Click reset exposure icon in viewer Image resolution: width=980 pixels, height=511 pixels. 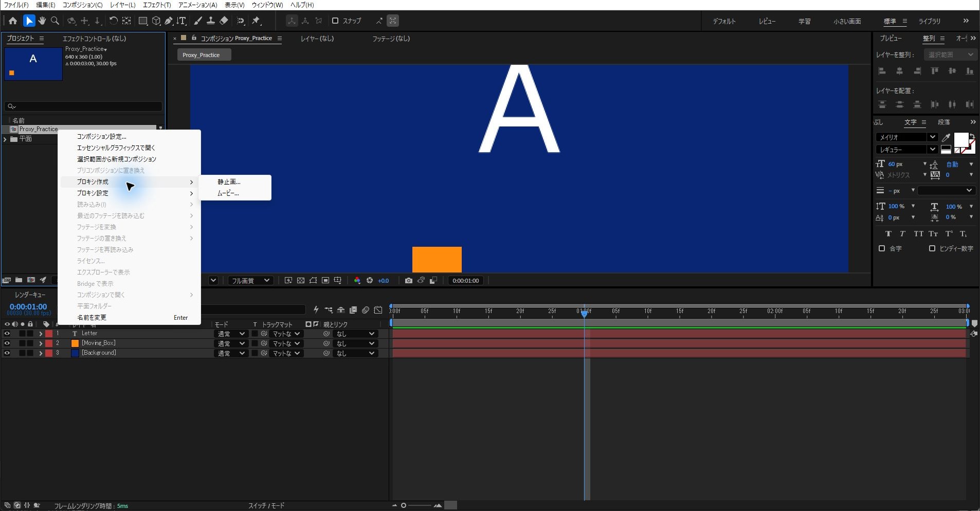tap(369, 281)
